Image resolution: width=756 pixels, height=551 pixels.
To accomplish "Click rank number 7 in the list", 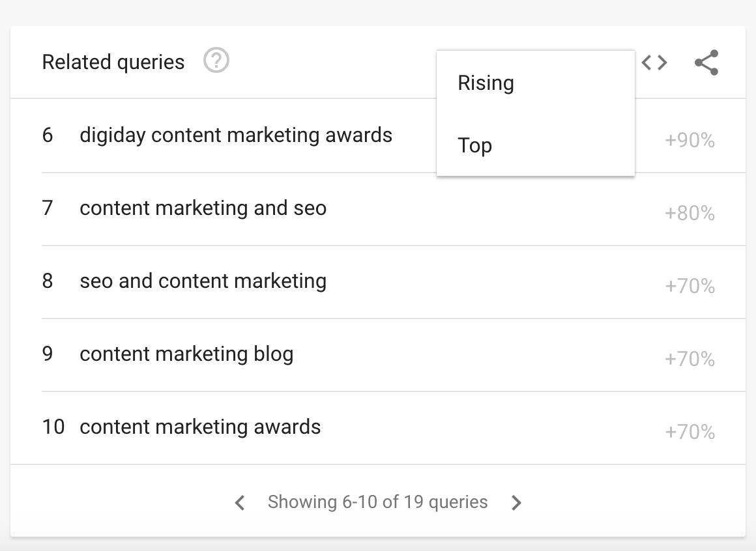I will (48, 208).
